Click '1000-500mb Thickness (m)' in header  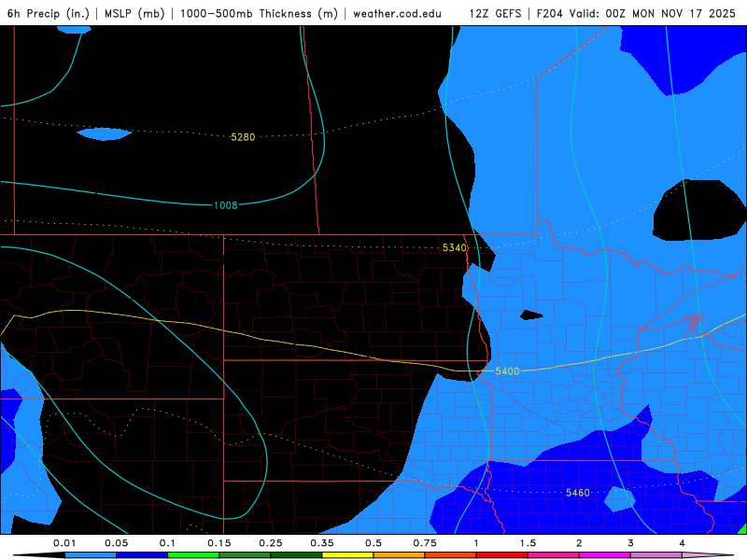pos(259,13)
